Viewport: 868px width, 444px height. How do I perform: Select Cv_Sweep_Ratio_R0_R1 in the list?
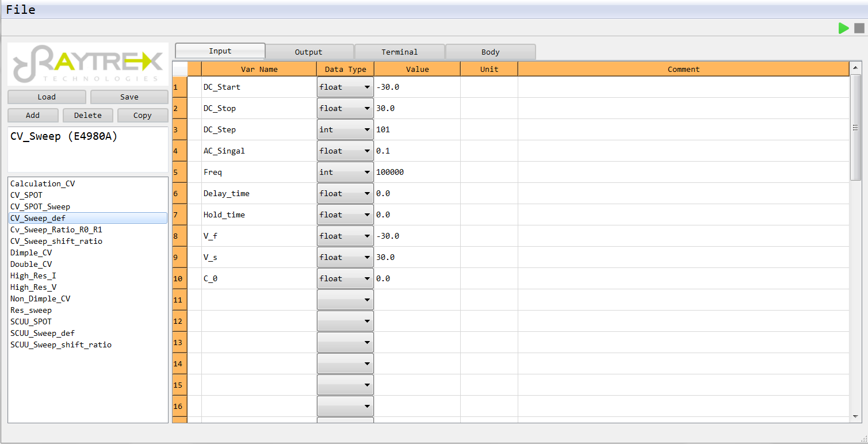[x=88, y=229]
